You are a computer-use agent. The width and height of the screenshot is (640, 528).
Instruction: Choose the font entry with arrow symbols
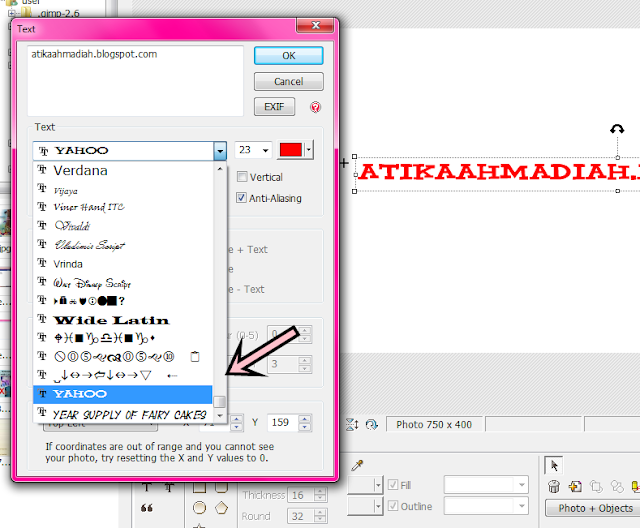pos(123,375)
